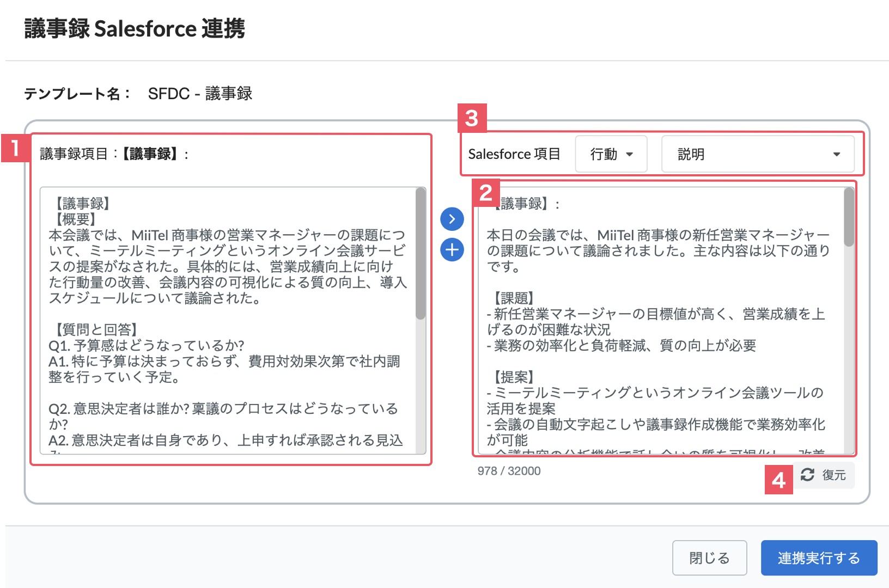Click the right Salesforce text area scrollbar
The height and width of the screenshot is (588, 889).
coord(849,217)
